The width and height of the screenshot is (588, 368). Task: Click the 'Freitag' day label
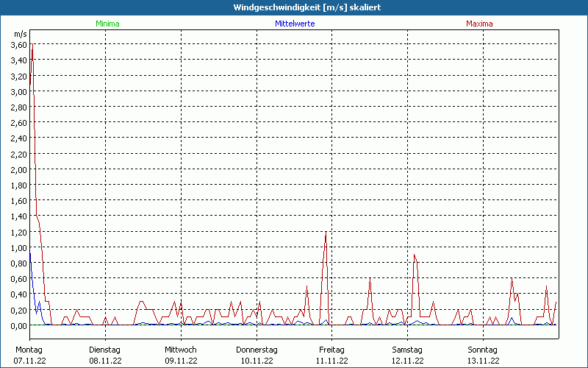(x=332, y=350)
